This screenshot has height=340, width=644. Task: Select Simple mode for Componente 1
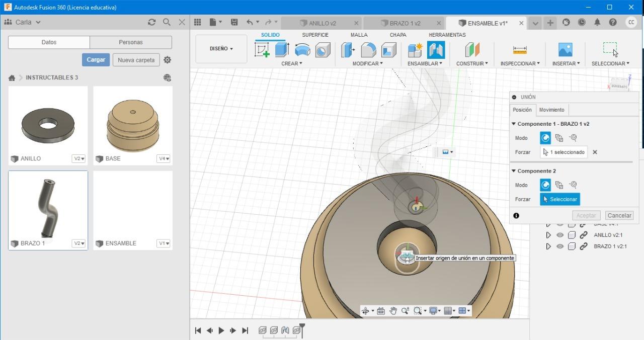pyautogui.click(x=545, y=138)
